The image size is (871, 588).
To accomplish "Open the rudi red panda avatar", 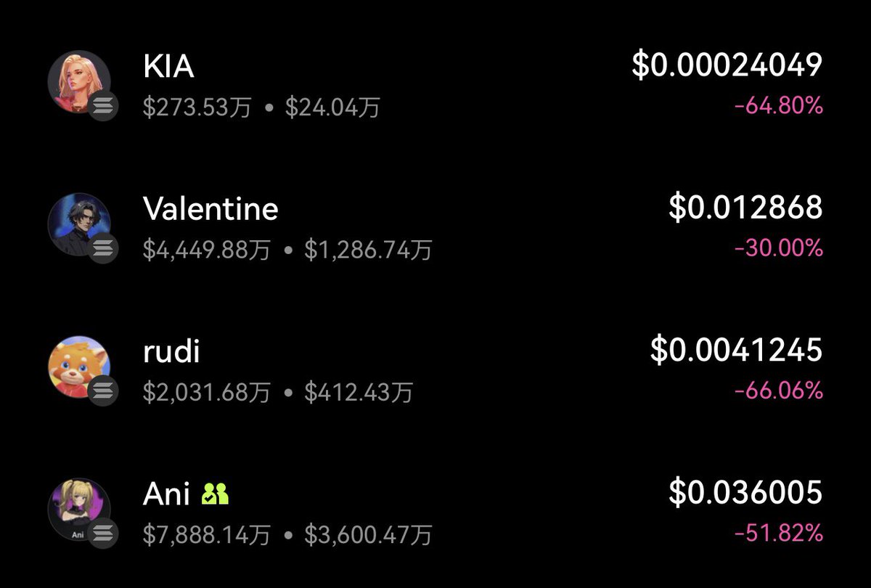I will click(79, 367).
